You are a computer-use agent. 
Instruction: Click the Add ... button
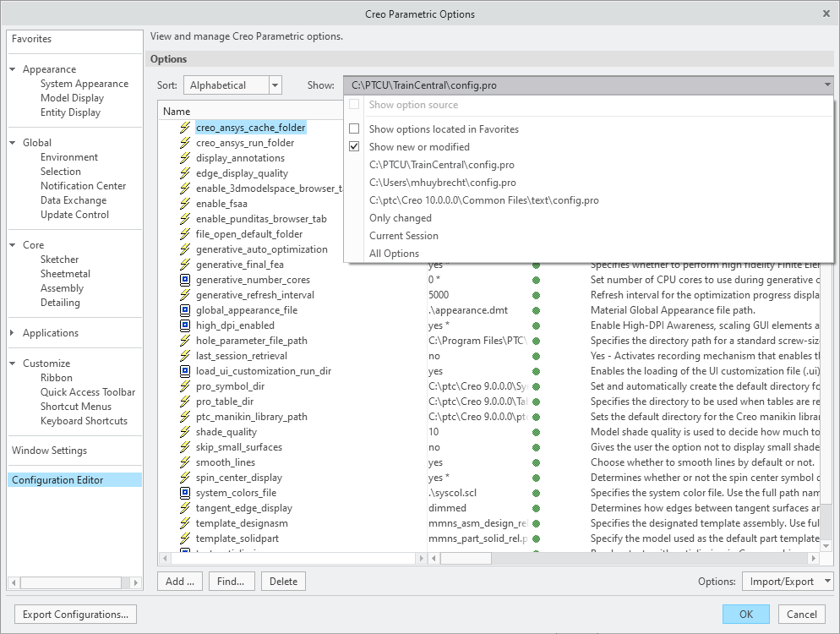[x=180, y=582]
